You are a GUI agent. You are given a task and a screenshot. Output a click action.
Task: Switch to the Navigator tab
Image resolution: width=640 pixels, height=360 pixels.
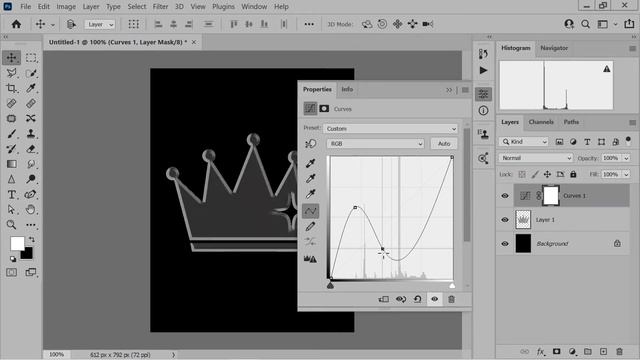point(554,48)
